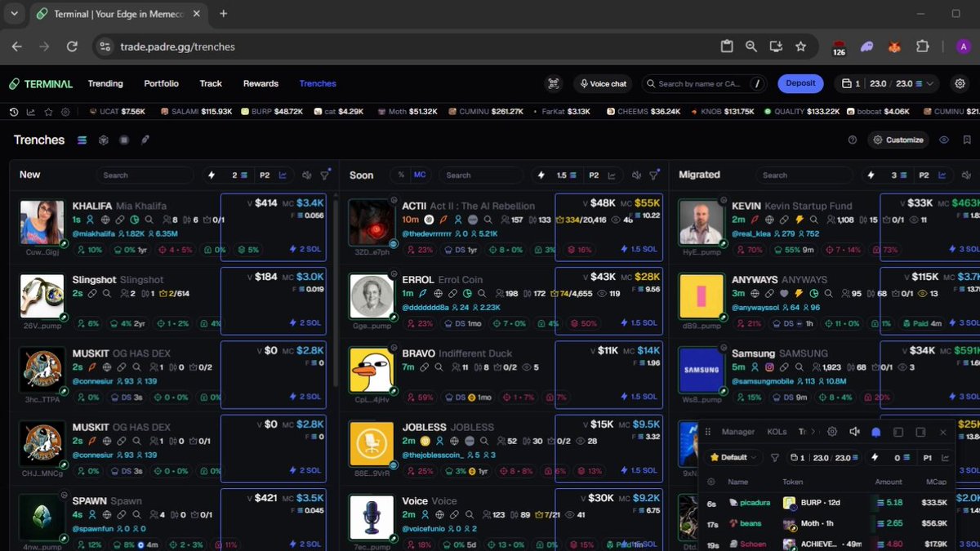Select the pill-shaped icon beside Trenches
The image size is (980, 551).
click(x=145, y=140)
